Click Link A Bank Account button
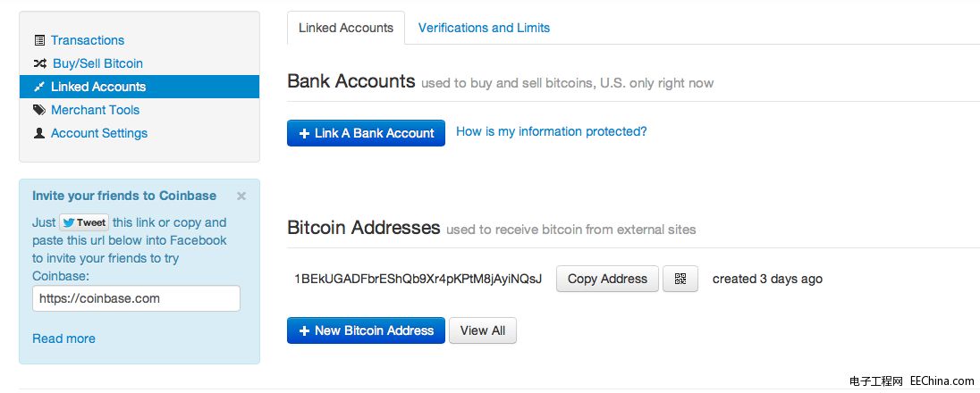Screen dimensions: 980x393 click(367, 133)
